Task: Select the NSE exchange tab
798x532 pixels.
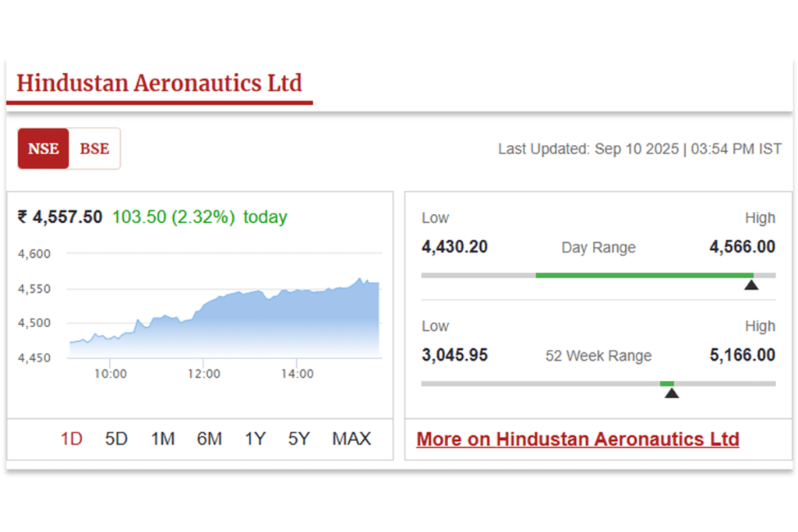Action: [x=43, y=148]
